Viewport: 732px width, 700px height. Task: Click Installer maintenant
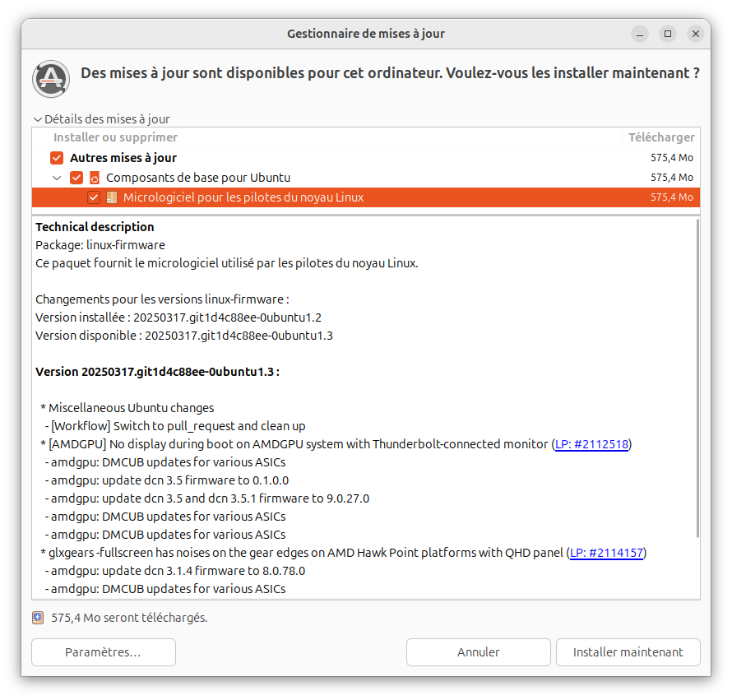tap(628, 652)
